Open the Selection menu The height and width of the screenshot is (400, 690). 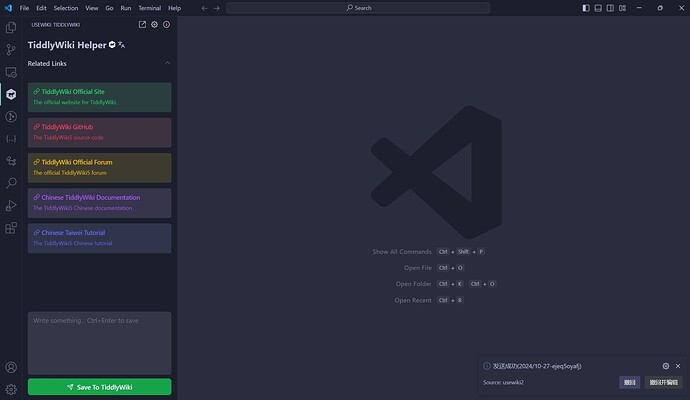point(66,8)
